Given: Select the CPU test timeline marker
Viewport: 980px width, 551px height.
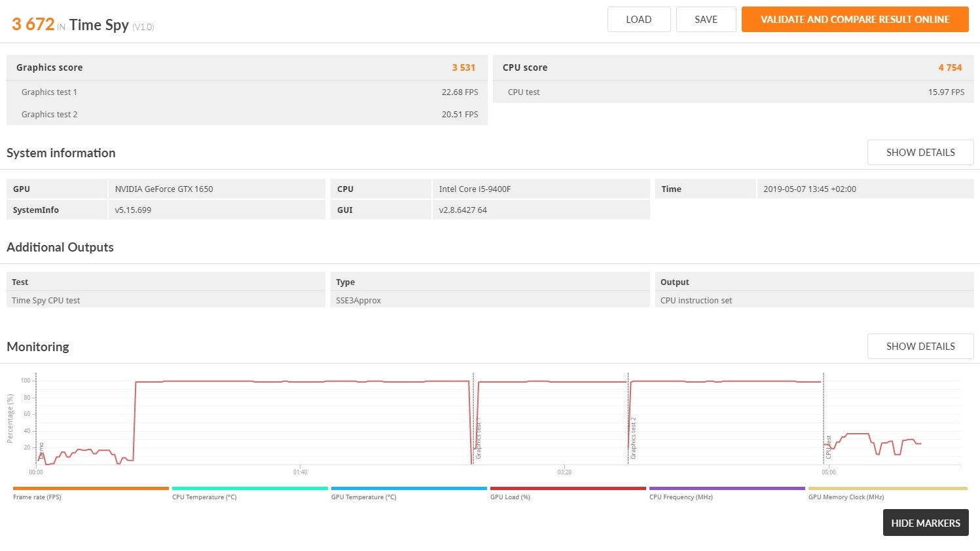Looking at the screenshot, I should click(828, 447).
